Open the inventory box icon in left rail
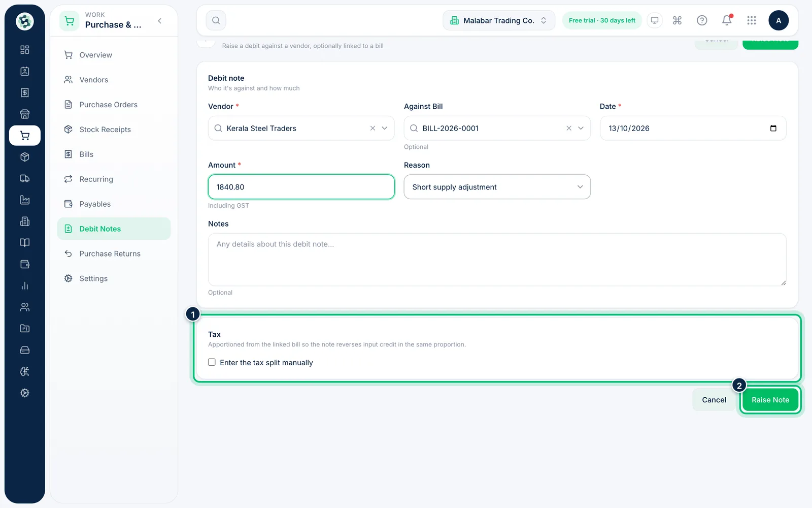 click(24, 157)
